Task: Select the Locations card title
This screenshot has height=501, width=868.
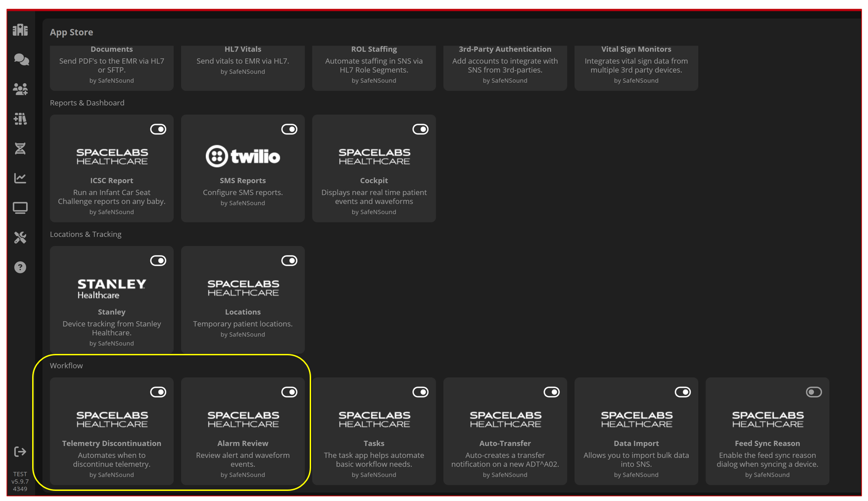Action: click(x=243, y=312)
